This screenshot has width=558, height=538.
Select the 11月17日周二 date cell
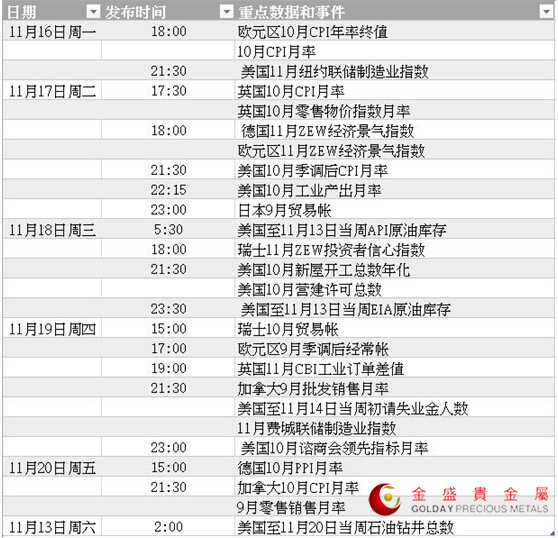tap(52, 91)
